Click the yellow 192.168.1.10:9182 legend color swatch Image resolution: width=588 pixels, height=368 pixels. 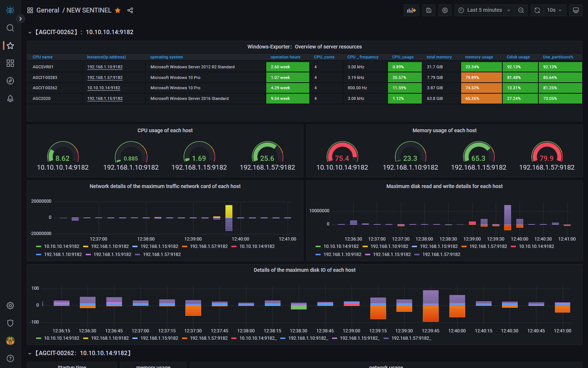86,246
